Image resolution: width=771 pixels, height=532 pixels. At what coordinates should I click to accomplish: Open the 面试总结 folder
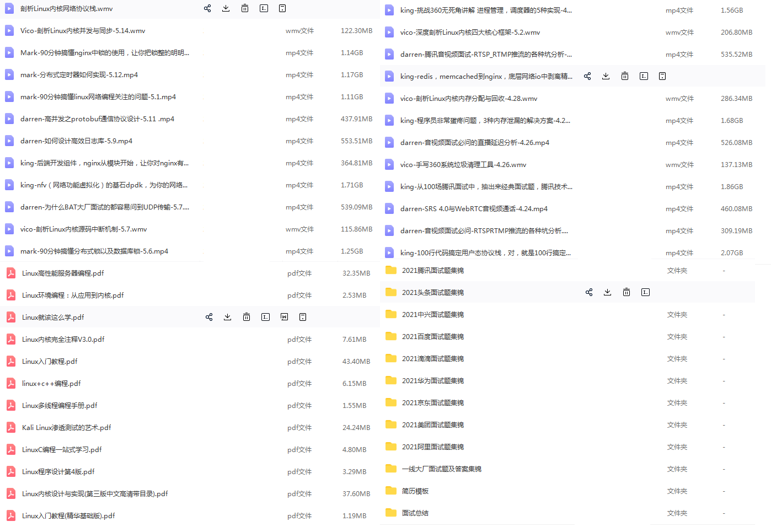[415, 513]
